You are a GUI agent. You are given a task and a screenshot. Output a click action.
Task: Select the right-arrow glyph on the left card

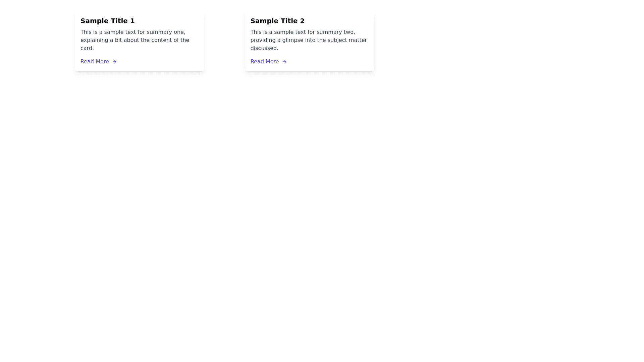click(x=114, y=61)
